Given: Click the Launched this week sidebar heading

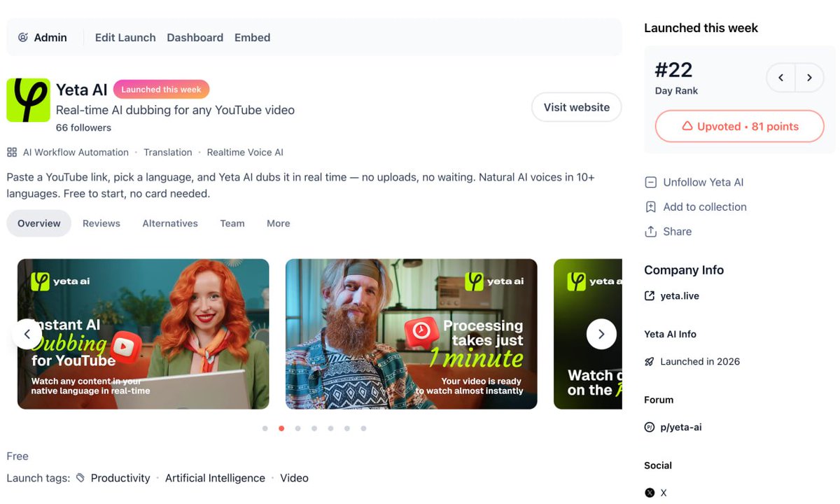Looking at the screenshot, I should 701,28.
